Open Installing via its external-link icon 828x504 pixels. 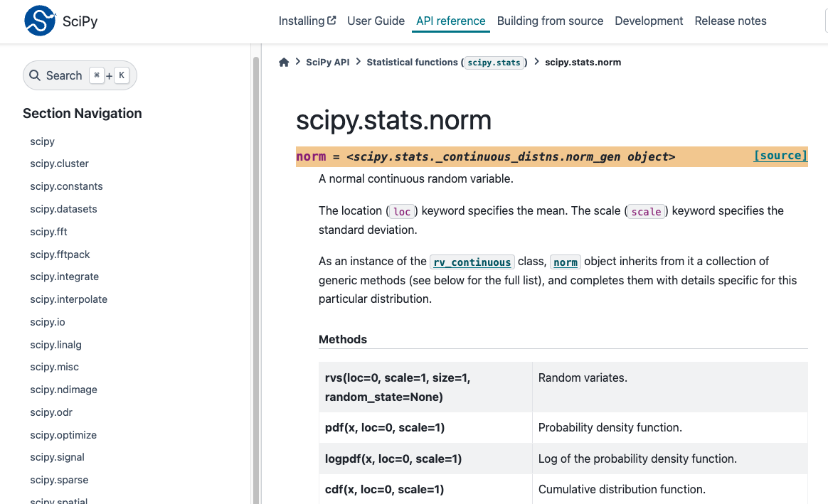(x=332, y=20)
